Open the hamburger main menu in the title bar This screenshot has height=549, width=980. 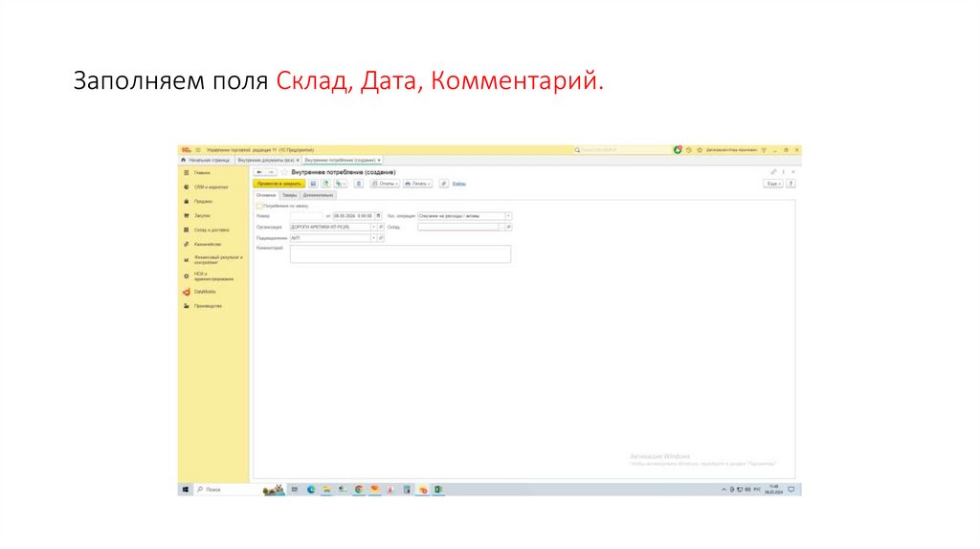pyautogui.click(x=198, y=150)
